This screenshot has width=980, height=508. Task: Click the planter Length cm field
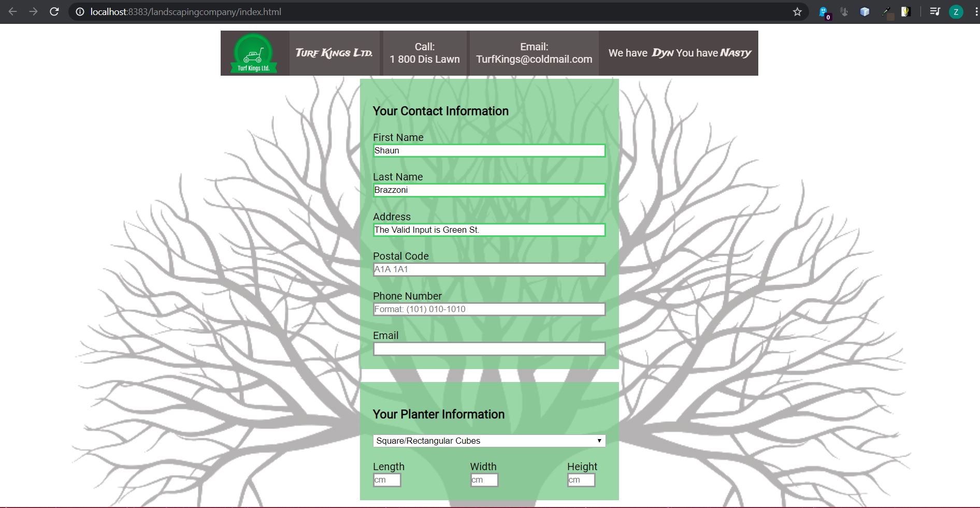tap(387, 480)
